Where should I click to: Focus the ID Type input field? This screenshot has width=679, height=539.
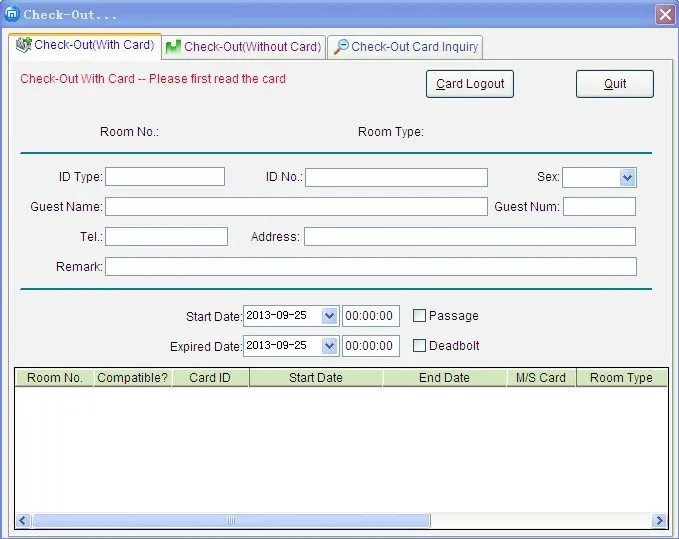[165, 177]
